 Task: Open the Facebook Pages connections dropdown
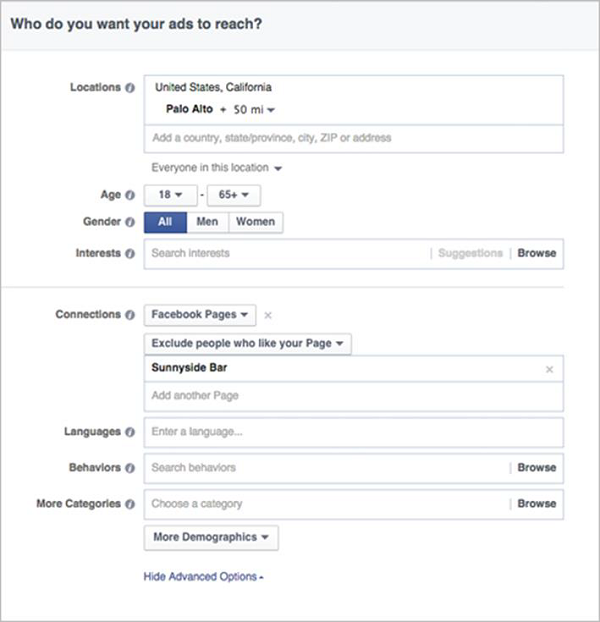coord(200,315)
